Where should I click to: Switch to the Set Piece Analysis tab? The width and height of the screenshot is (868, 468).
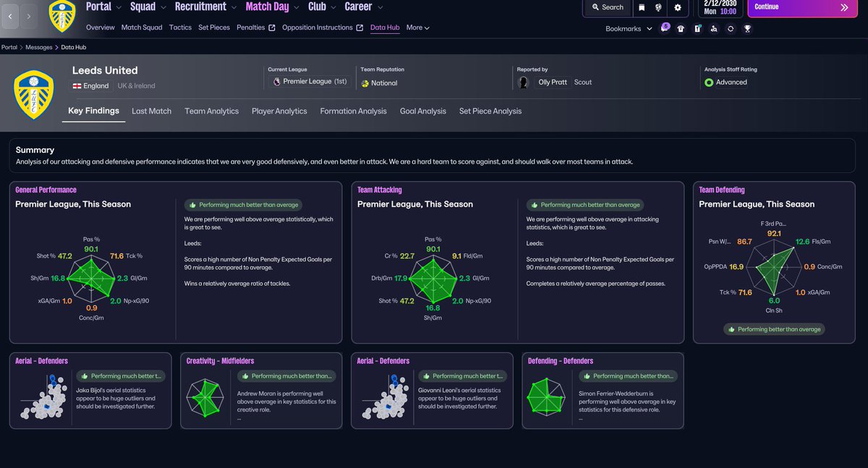point(490,111)
